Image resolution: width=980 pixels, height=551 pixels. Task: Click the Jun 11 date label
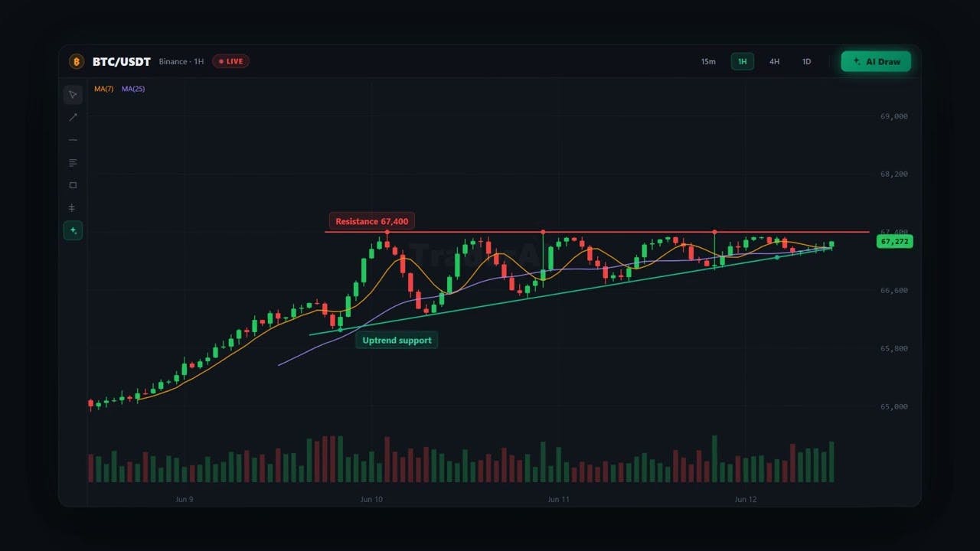click(559, 499)
